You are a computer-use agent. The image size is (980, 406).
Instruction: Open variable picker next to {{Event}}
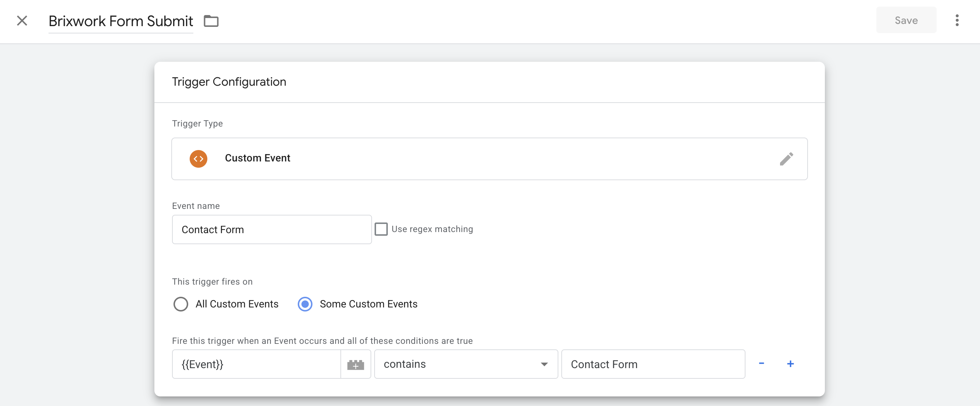pyautogui.click(x=355, y=364)
